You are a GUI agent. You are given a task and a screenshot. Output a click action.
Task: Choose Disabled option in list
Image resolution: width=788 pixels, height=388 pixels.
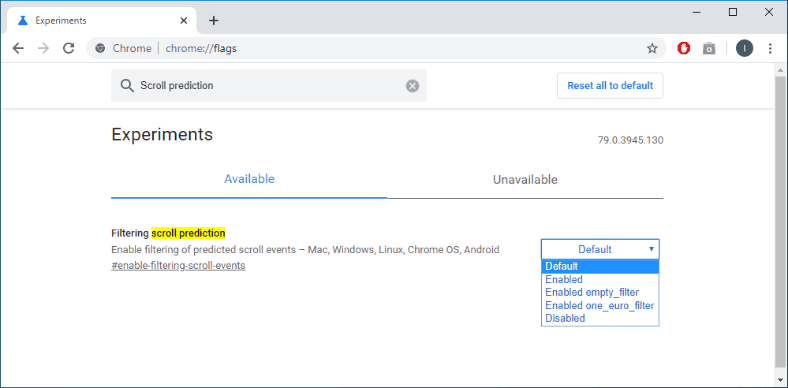(x=600, y=319)
